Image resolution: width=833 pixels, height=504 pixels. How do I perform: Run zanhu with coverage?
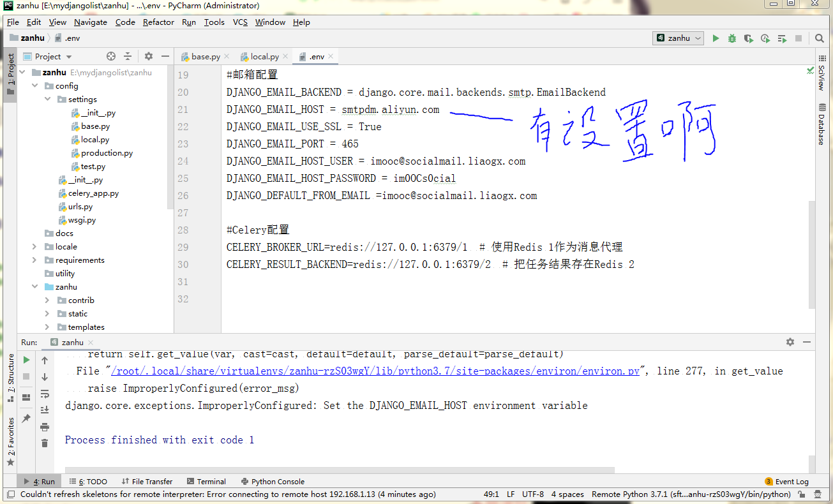coord(749,38)
